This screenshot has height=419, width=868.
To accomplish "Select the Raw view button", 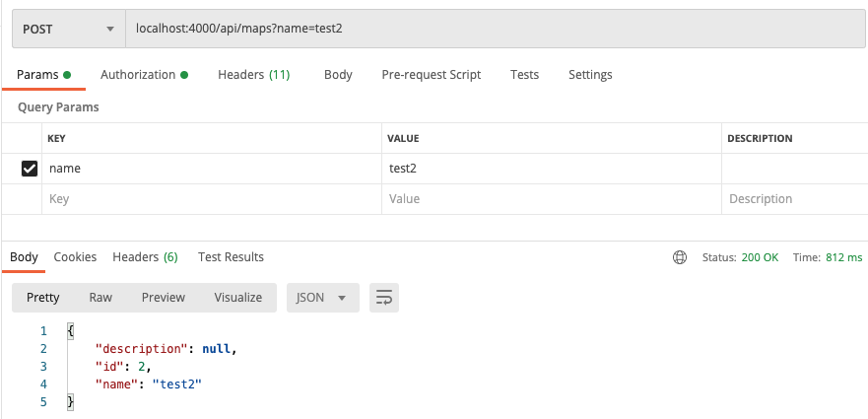I will pyautogui.click(x=100, y=298).
